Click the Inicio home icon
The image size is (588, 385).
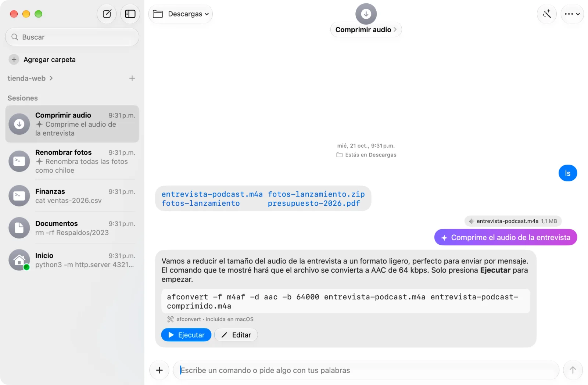[19, 260]
